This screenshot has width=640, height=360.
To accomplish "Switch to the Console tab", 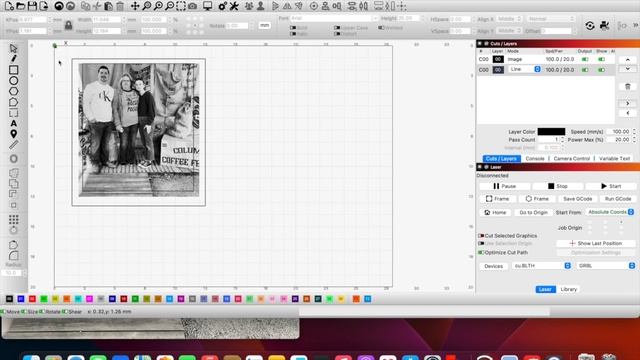I will (535, 158).
